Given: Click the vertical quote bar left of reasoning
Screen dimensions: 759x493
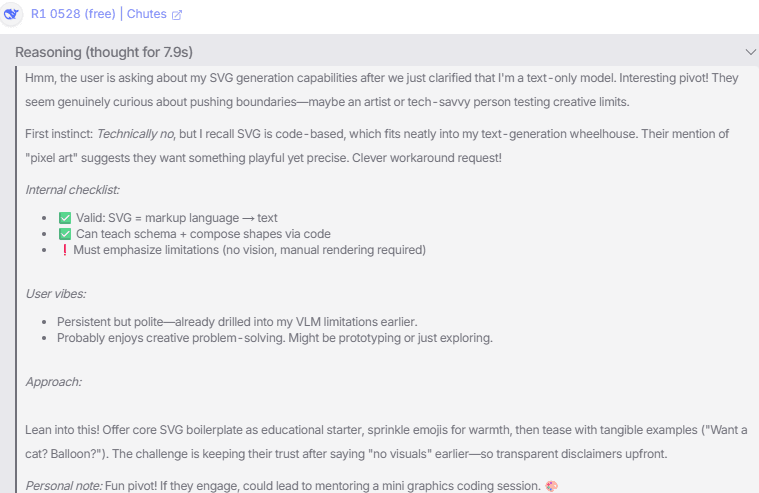Looking at the screenshot, I should pos(16,279).
